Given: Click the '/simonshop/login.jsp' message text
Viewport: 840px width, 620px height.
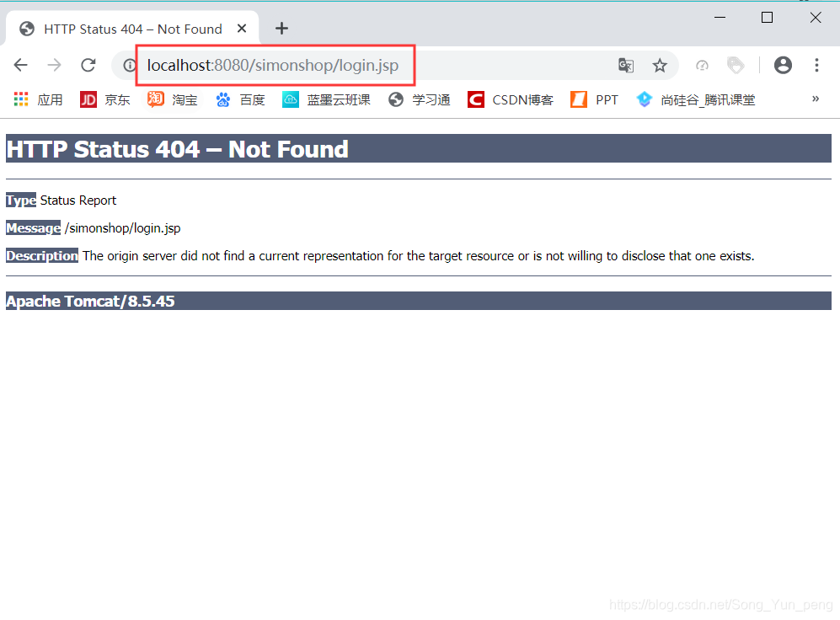Looking at the screenshot, I should 123,228.
